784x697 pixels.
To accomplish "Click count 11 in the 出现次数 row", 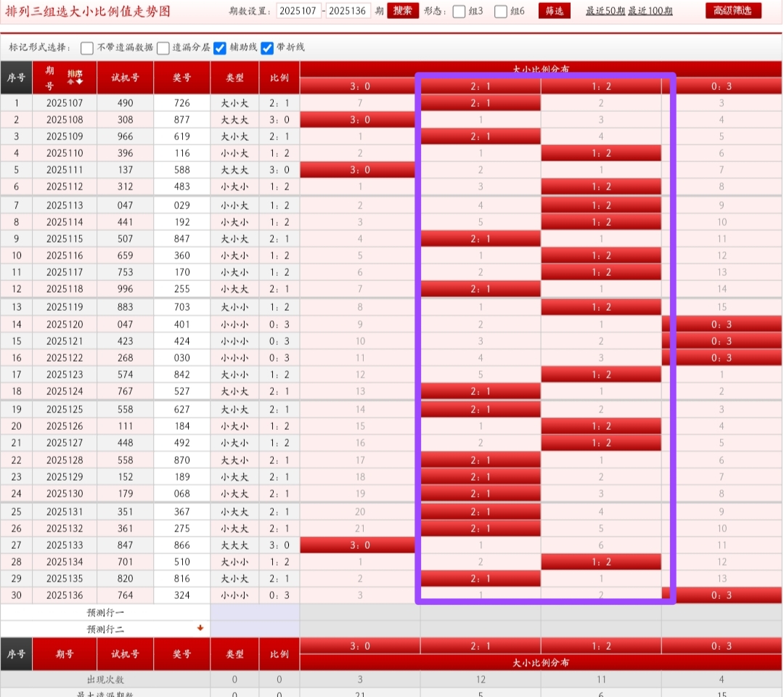I will (601, 680).
